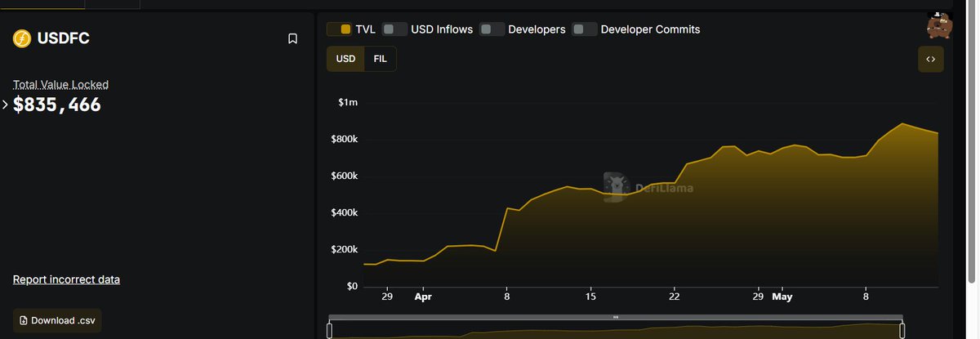Download the .csv data file
The height and width of the screenshot is (339, 980).
57,320
